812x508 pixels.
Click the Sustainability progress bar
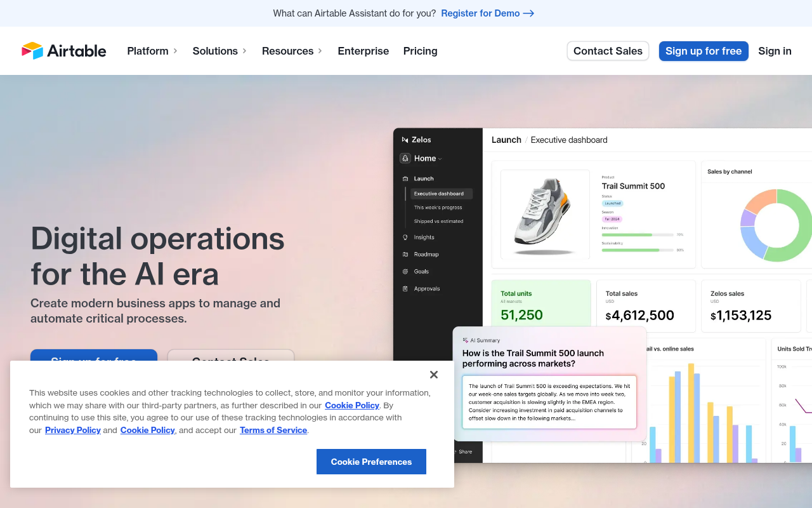(638, 250)
